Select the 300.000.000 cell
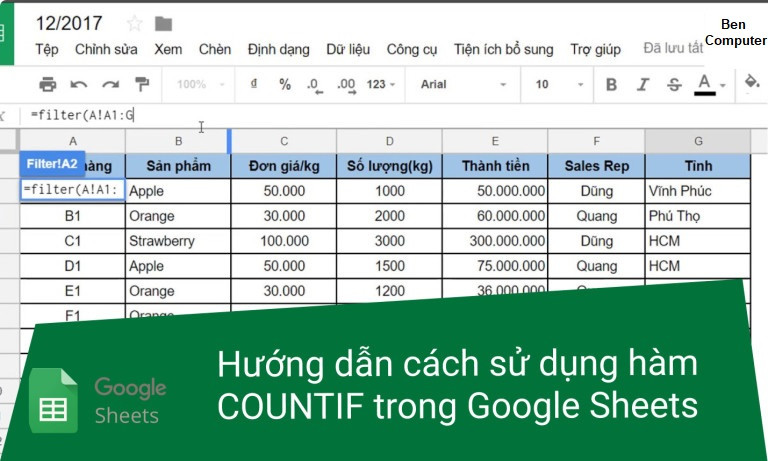The image size is (768, 461). [x=495, y=241]
